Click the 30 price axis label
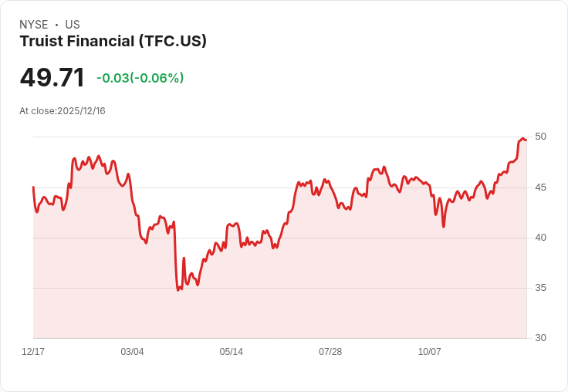 pos(540,338)
